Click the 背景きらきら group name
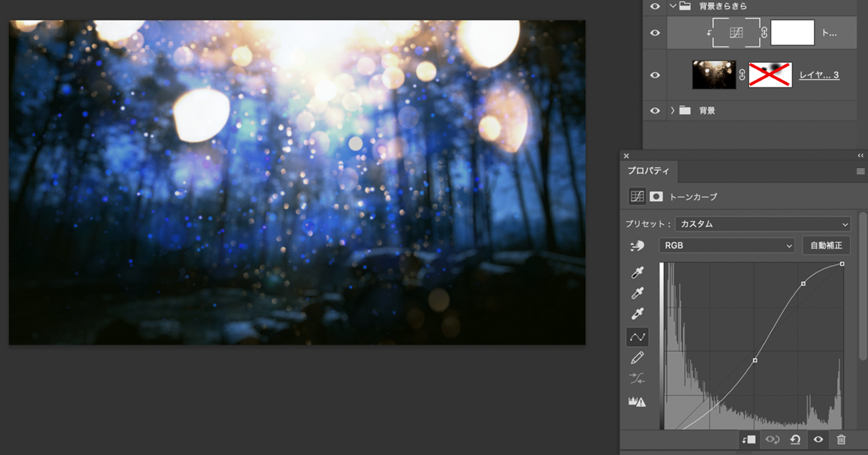The width and height of the screenshot is (868, 455). tap(722, 6)
